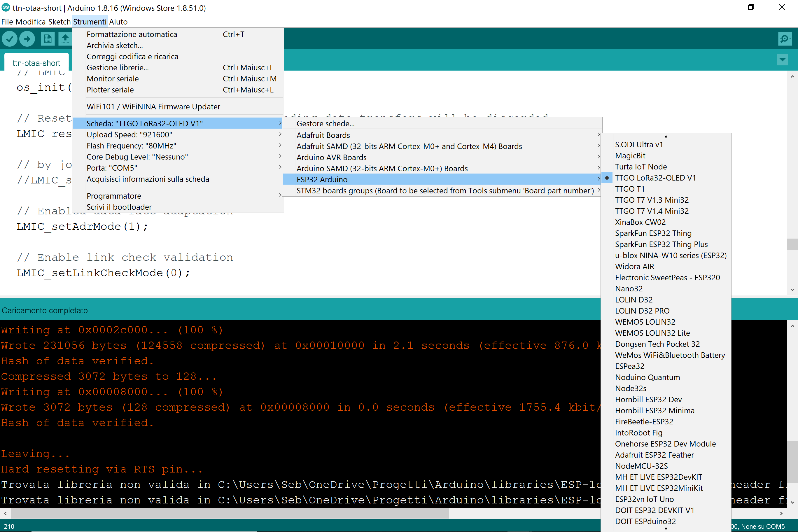Select TTGO T7 V1.3 Mini32 board
Screen dimensions: 798x532
click(x=666, y=200)
